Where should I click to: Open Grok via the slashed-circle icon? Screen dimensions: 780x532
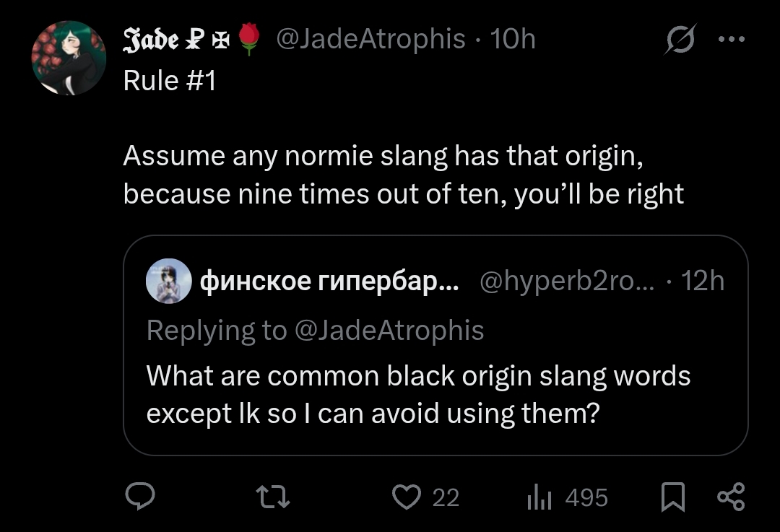680,39
